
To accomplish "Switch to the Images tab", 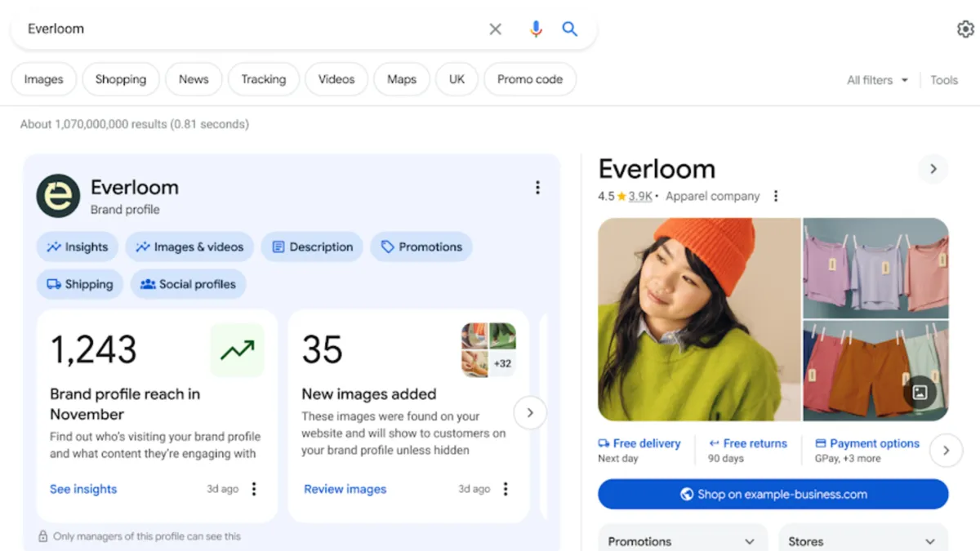I will click(43, 79).
